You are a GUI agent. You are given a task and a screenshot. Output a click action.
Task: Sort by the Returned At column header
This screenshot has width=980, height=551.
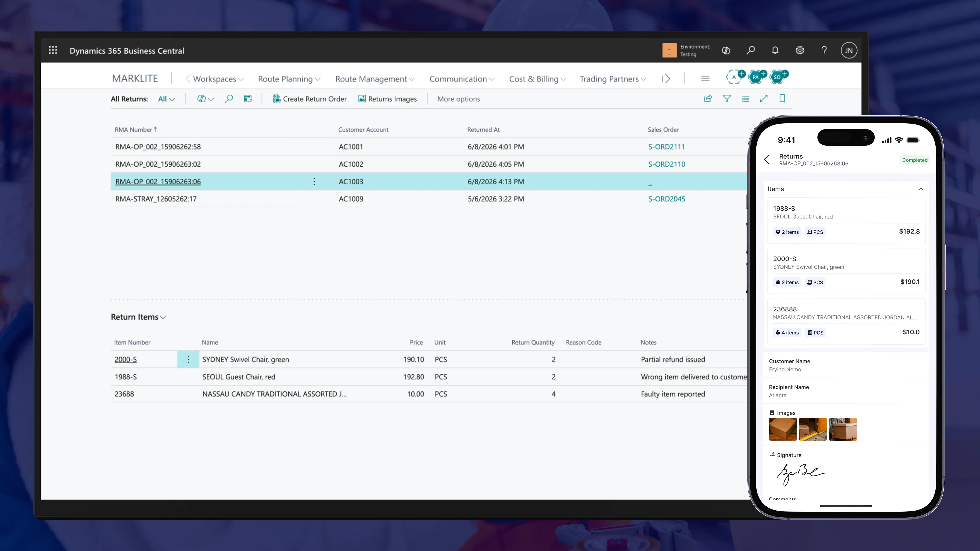pos(483,130)
